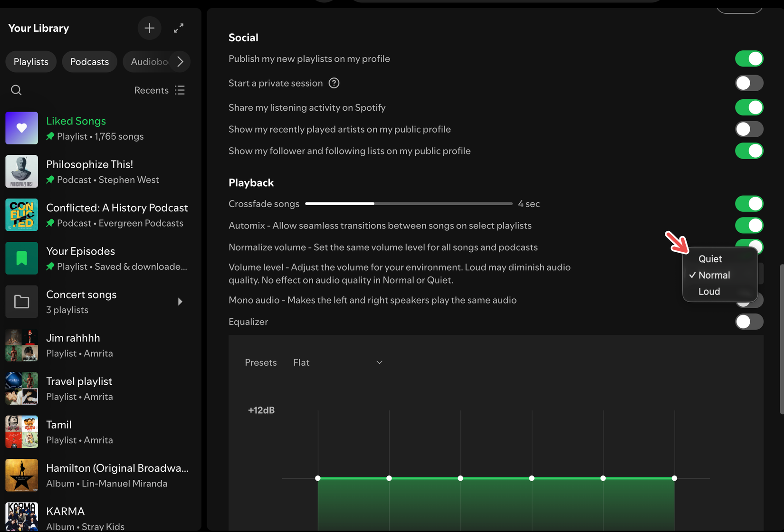The height and width of the screenshot is (532, 784).
Task: Click the Recents list view icon
Action: [179, 90]
